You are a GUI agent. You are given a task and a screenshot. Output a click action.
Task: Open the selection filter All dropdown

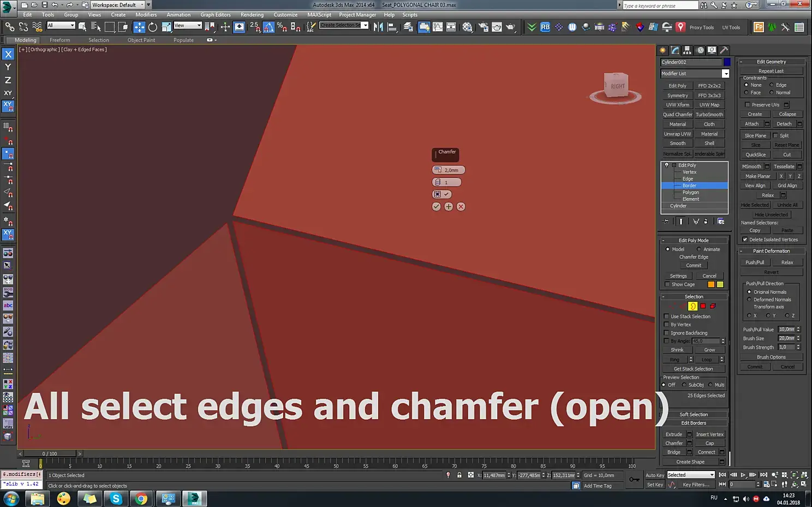pyautogui.click(x=61, y=26)
